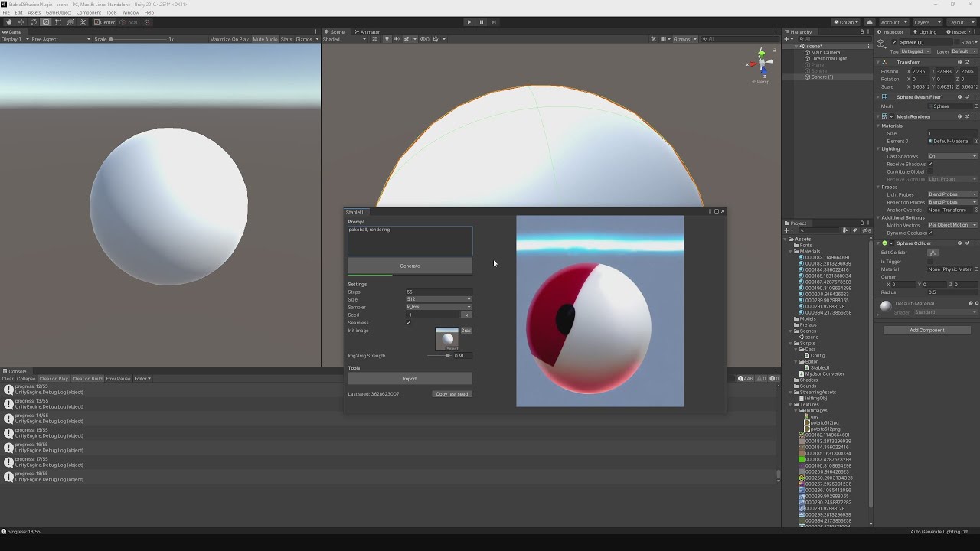Disable the Sphere Collider component checkbox
The width and height of the screenshot is (980, 551).
pos(892,243)
